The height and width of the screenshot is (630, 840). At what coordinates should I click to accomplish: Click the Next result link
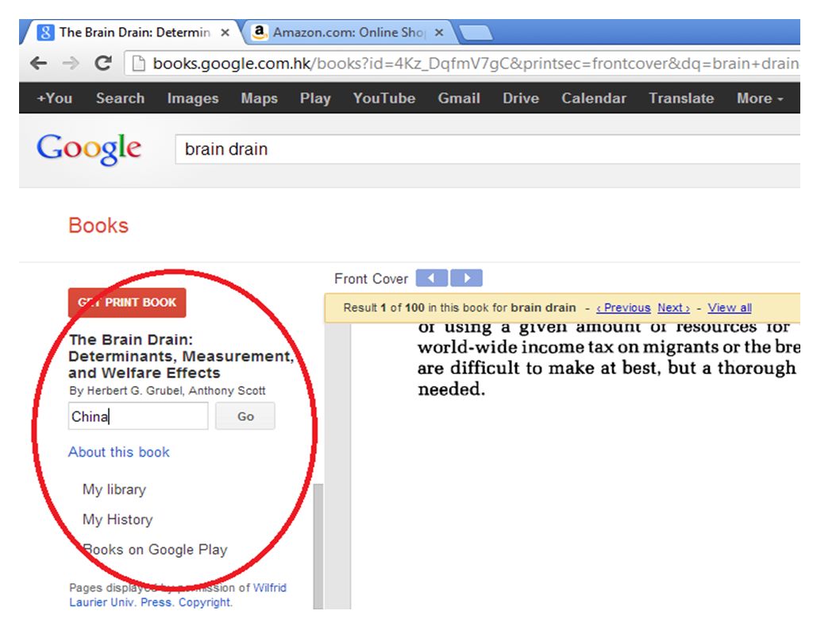click(673, 307)
